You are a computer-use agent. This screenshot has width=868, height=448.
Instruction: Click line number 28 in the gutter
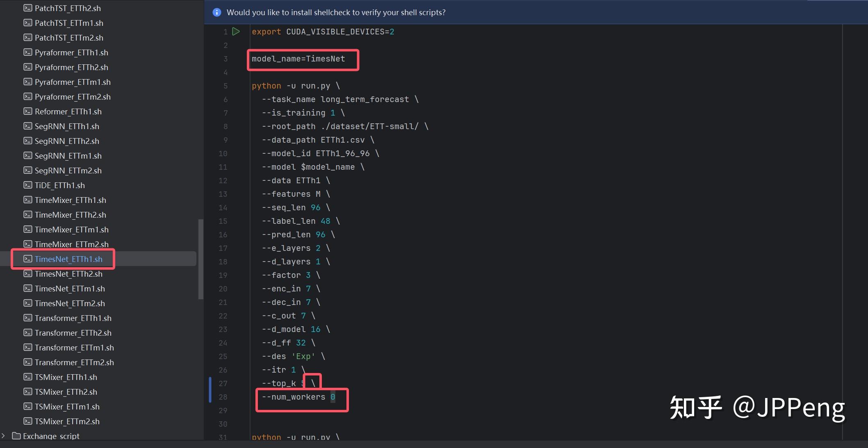[x=223, y=397]
